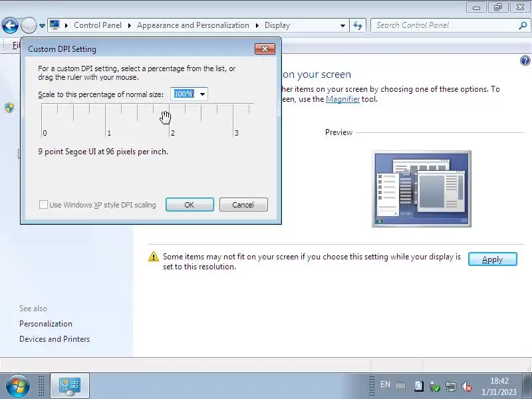Open the recent pages dropdown arrow
Viewport: 532px width, 399px height.
pyautogui.click(x=42, y=25)
